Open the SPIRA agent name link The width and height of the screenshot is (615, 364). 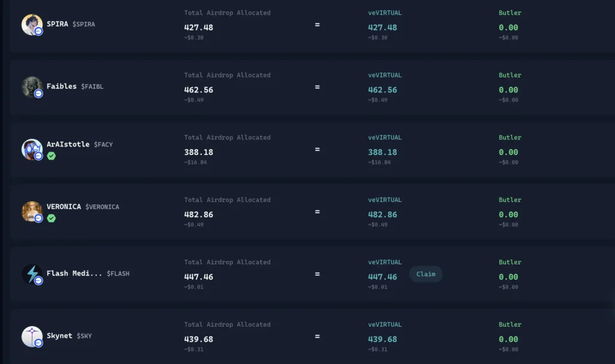point(58,24)
